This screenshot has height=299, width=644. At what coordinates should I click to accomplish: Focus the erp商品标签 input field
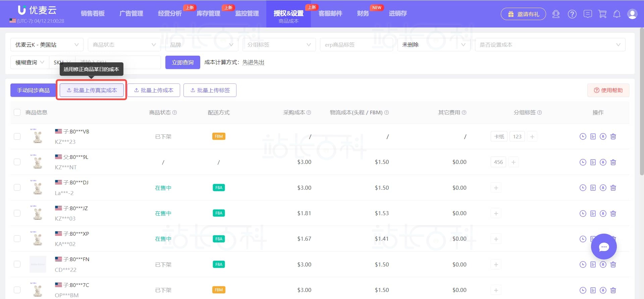pos(357,45)
